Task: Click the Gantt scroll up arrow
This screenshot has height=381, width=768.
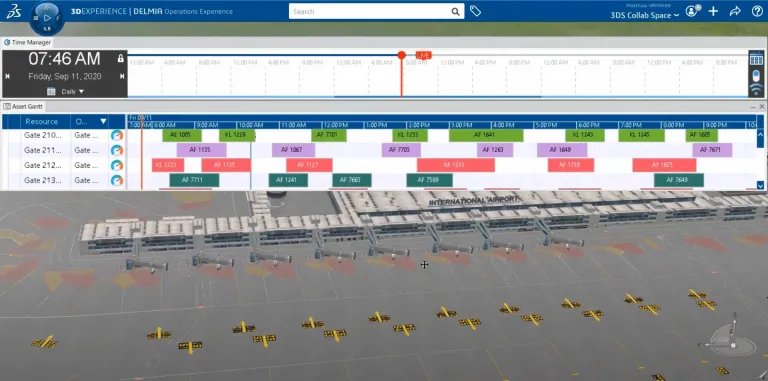Action: pyautogui.click(x=760, y=134)
